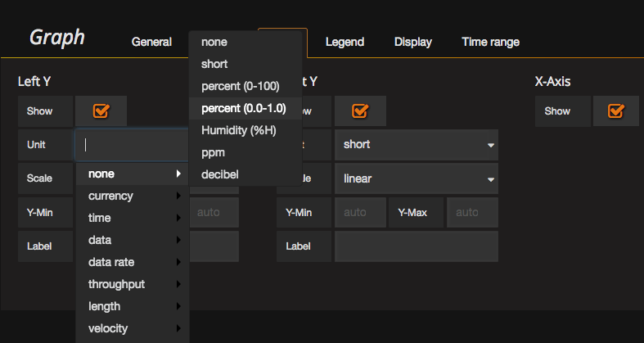Image resolution: width=644 pixels, height=343 pixels.
Task: Select percent (0.0-1.0) unit option
Action: 244,108
